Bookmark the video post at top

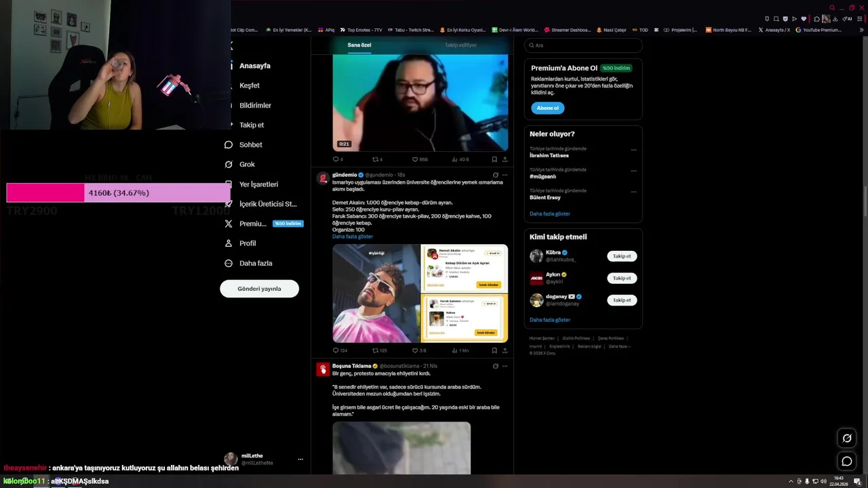coord(494,159)
